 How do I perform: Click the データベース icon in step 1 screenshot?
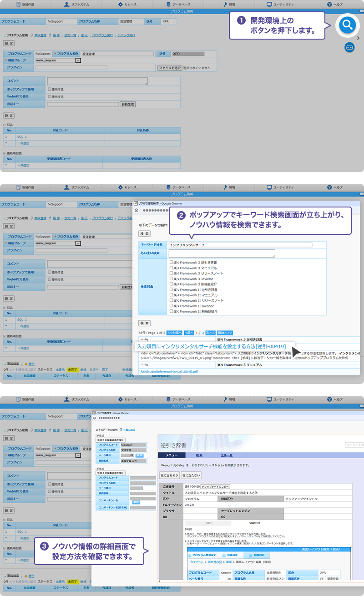coord(169,4)
